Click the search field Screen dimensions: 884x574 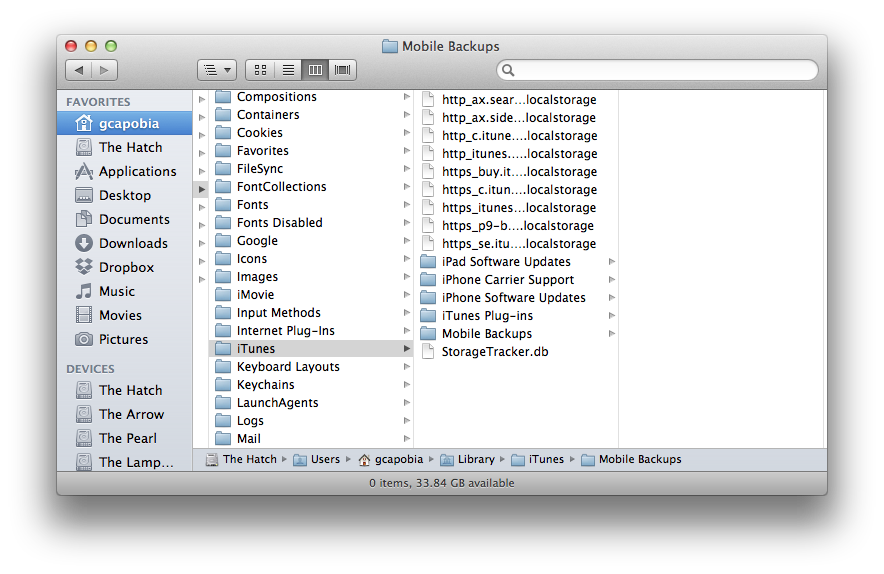(x=657, y=70)
